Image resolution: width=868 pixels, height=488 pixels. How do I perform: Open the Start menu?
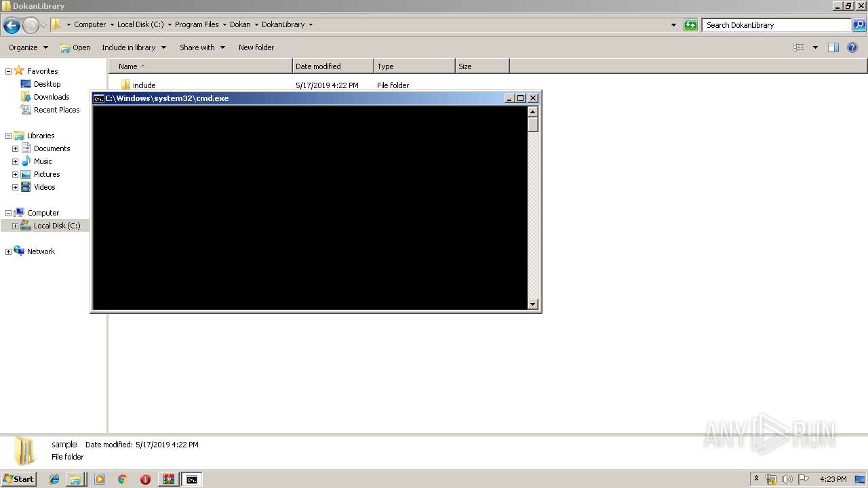[18, 479]
